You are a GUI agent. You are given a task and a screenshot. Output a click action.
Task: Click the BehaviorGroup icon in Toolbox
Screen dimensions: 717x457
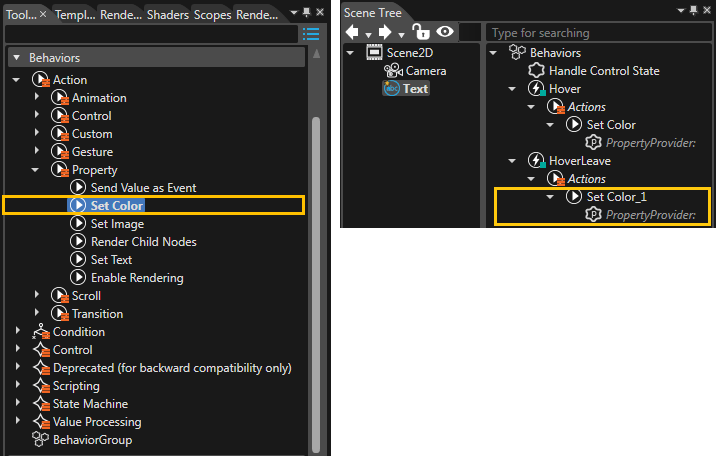coord(40,440)
